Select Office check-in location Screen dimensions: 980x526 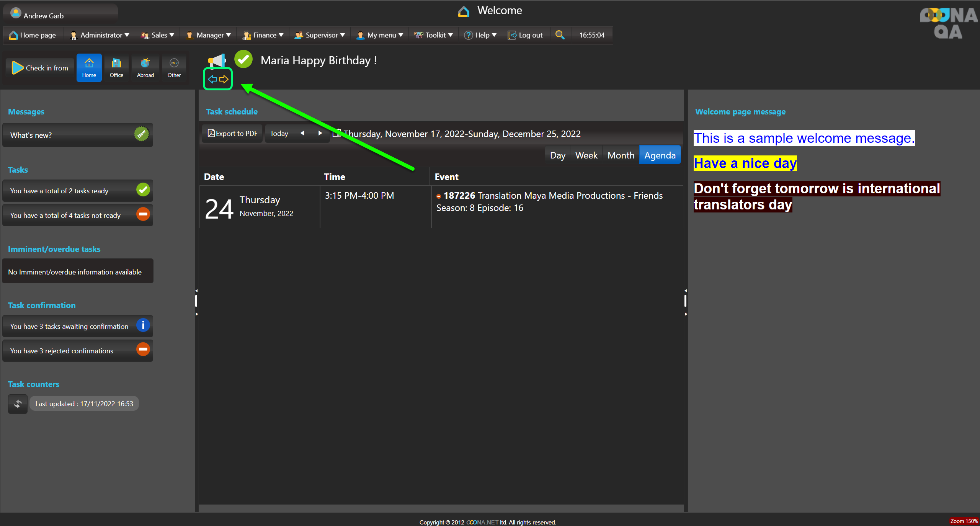click(116, 68)
